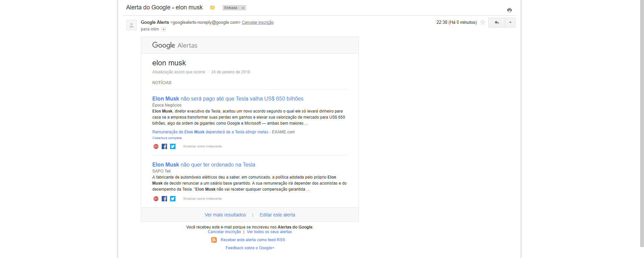Screen dimensions: 644x258
Task: Open the Google Alertas logo
Action: 175,45
